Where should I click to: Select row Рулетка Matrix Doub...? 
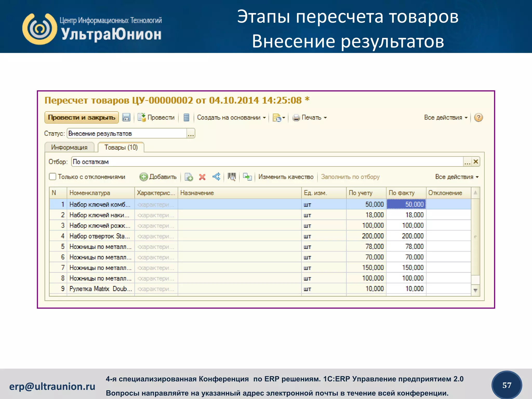click(x=260, y=289)
